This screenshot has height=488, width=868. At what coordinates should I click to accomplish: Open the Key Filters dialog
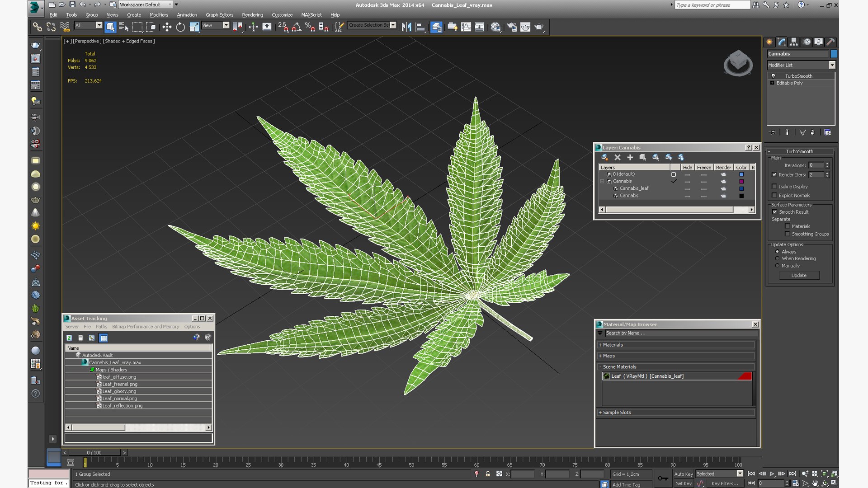click(725, 483)
